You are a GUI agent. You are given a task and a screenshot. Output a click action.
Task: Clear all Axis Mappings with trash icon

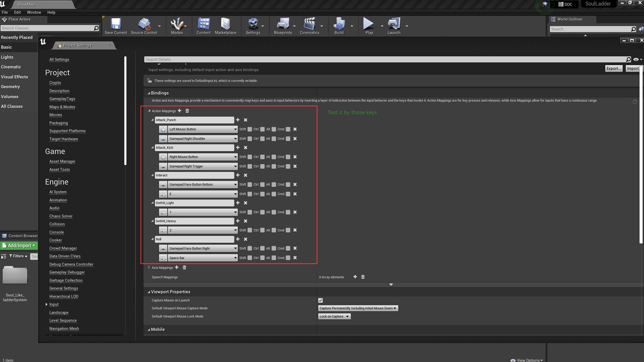tap(184, 267)
